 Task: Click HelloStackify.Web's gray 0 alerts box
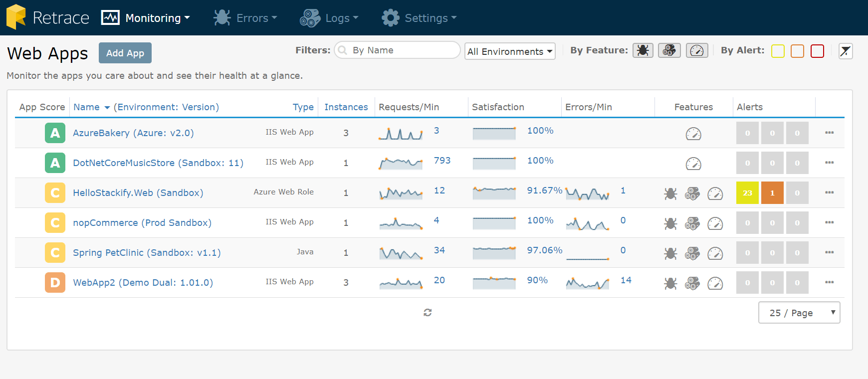pyautogui.click(x=797, y=192)
